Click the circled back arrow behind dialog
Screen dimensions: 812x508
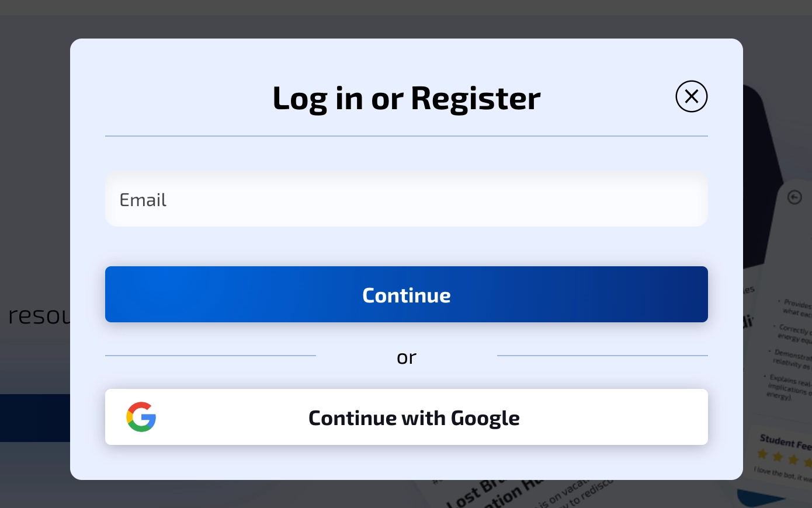point(794,197)
